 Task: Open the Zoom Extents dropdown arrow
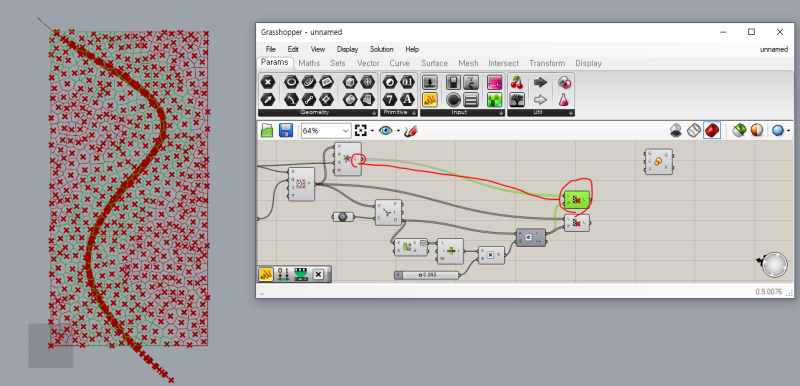tap(371, 131)
